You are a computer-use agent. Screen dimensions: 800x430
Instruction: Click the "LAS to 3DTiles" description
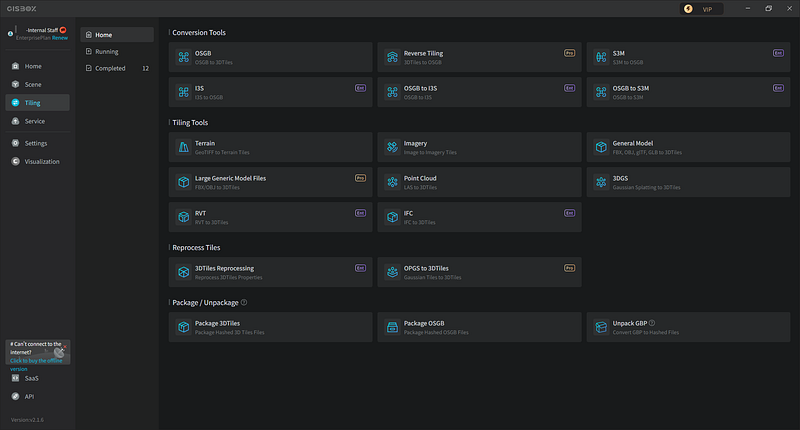click(420, 188)
